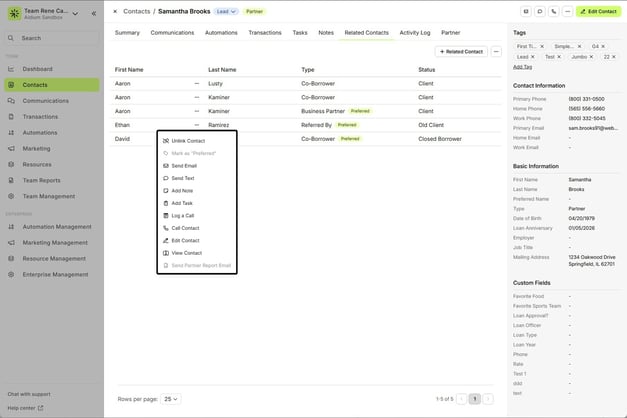Collapse the left sidebar with double-chevron

coord(94,13)
